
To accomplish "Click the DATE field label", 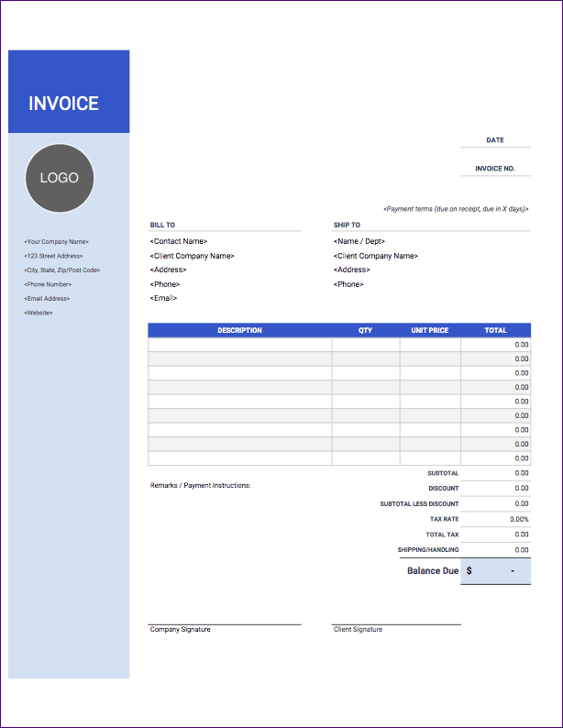I will tap(495, 139).
